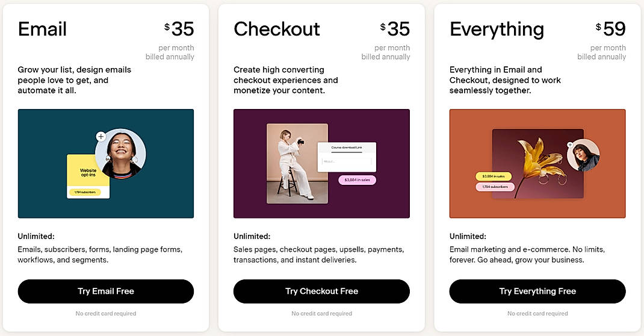Click the plus icon beside the smiling woman avatar
Viewport: 644px width, 336px height.
[x=101, y=136]
